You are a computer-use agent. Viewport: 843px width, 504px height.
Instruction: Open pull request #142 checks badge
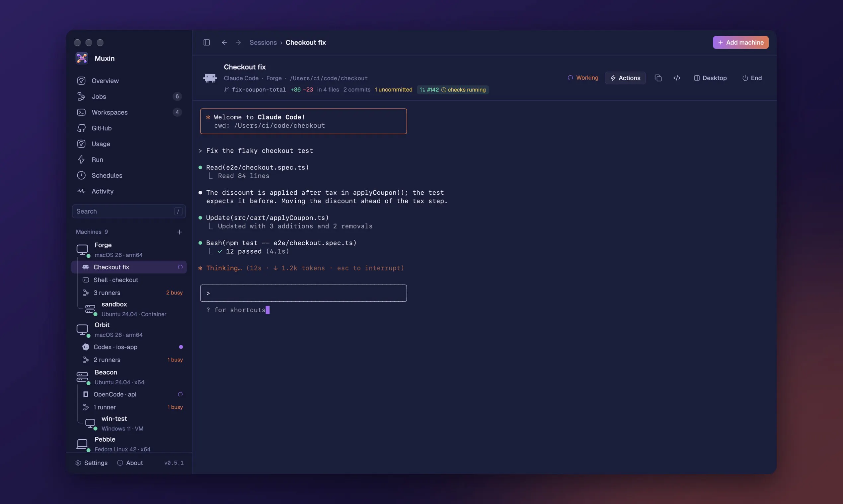(x=453, y=90)
